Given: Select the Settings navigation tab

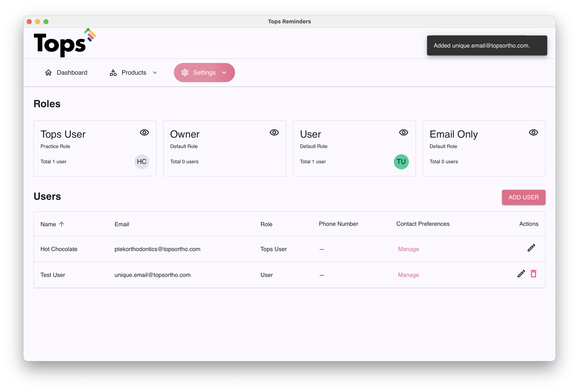Looking at the screenshot, I should pyautogui.click(x=204, y=73).
